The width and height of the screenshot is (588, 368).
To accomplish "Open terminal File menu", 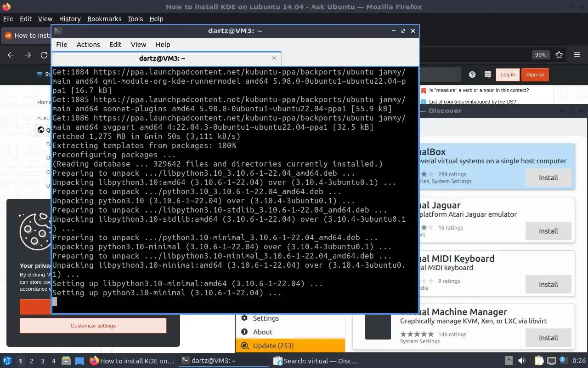I will 62,45.
